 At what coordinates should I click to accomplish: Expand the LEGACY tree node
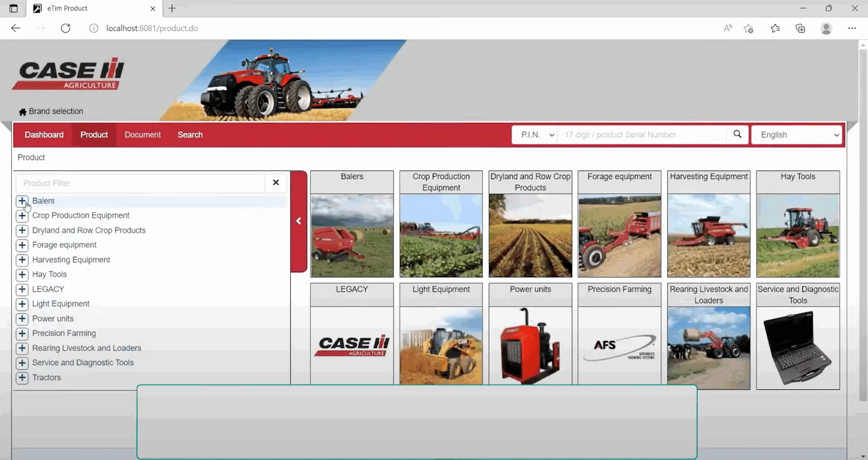point(22,290)
